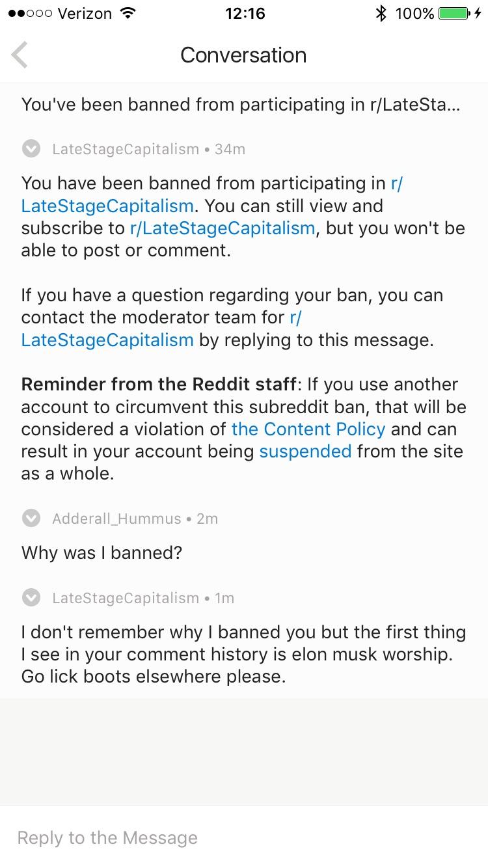
Task: Open the Adderall_Hummus username
Action: 116,519
